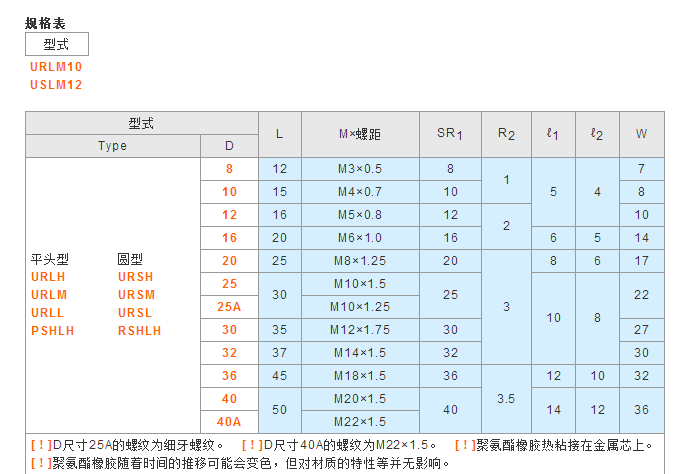Click the PSHLH flat-head type link
This screenshot has width=678, height=474.
[53, 331]
